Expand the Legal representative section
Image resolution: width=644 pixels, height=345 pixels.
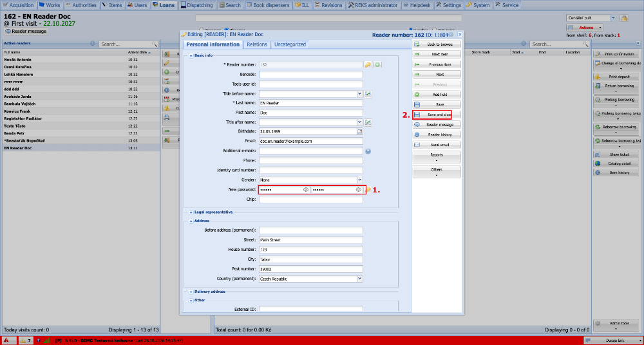(191, 212)
